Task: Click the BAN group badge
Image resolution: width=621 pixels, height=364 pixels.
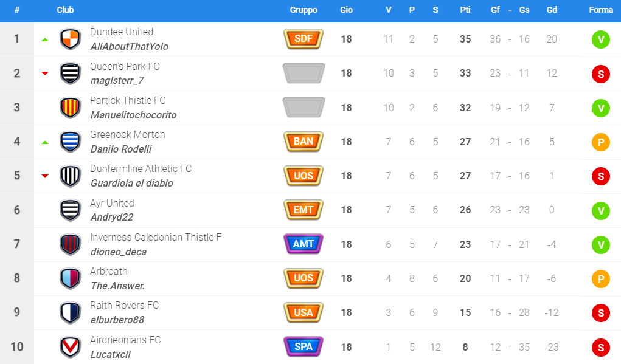Action: 304,142
